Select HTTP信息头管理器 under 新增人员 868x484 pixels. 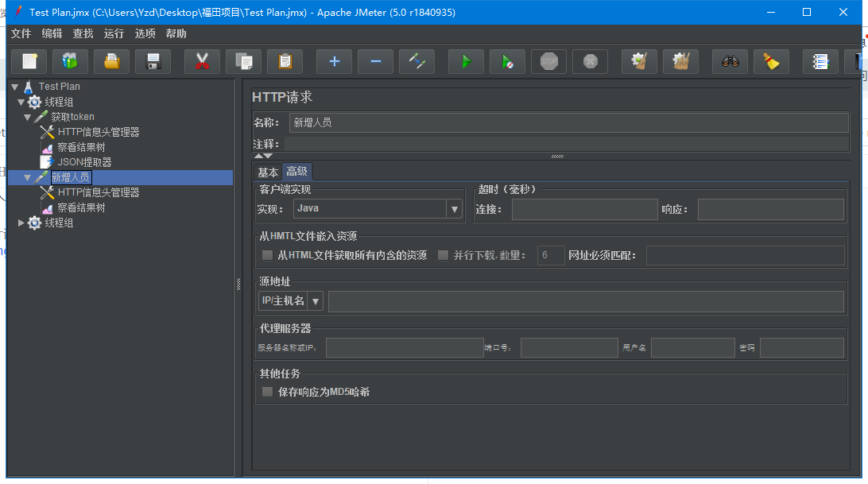click(x=99, y=192)
